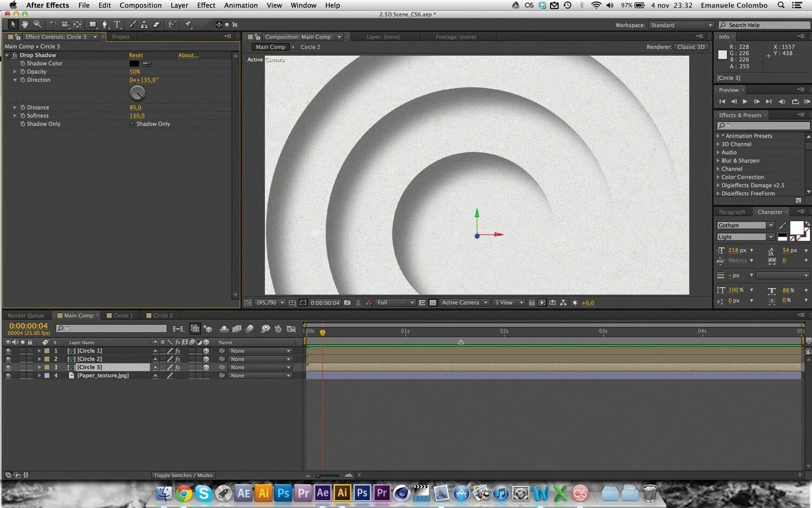Expand the Opacity property triangle

point(15,71)
